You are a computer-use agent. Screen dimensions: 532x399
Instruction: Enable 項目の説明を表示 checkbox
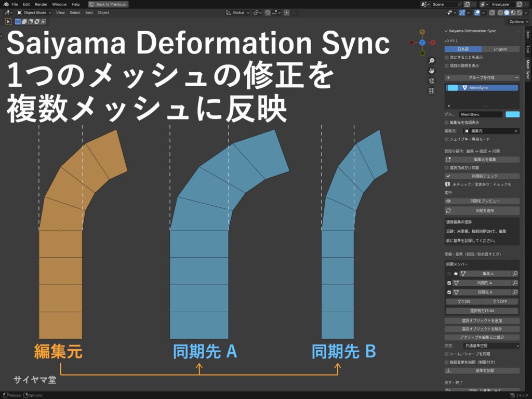pos(447,65)
